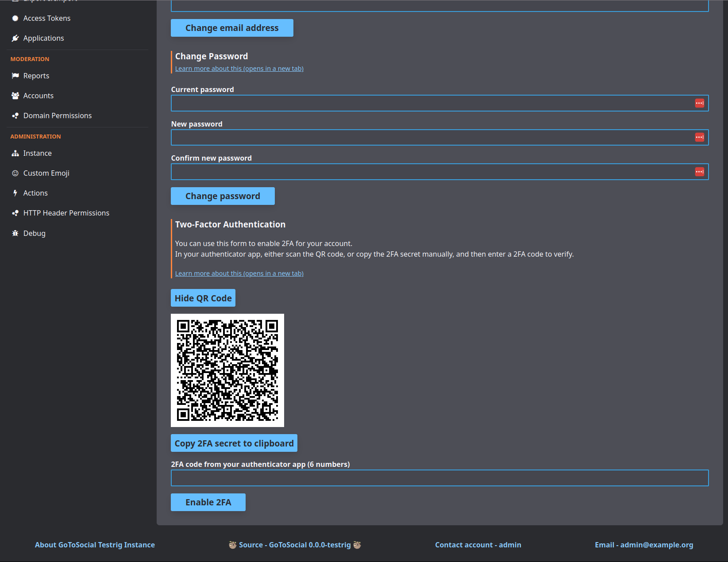Viewport: 728px width, 562px height.
Task: Click Enable 2FA button
Action: (x=208, y=502)
